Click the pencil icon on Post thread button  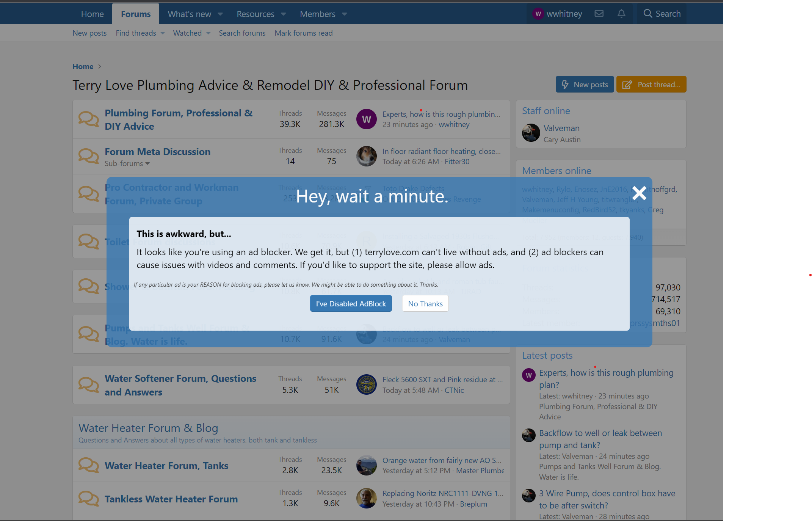(x=627, y=84)
